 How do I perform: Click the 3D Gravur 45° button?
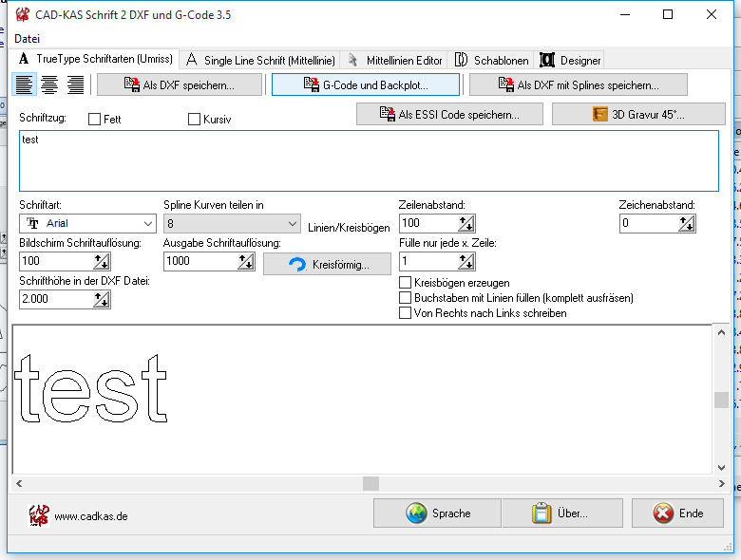pos(637,115)
